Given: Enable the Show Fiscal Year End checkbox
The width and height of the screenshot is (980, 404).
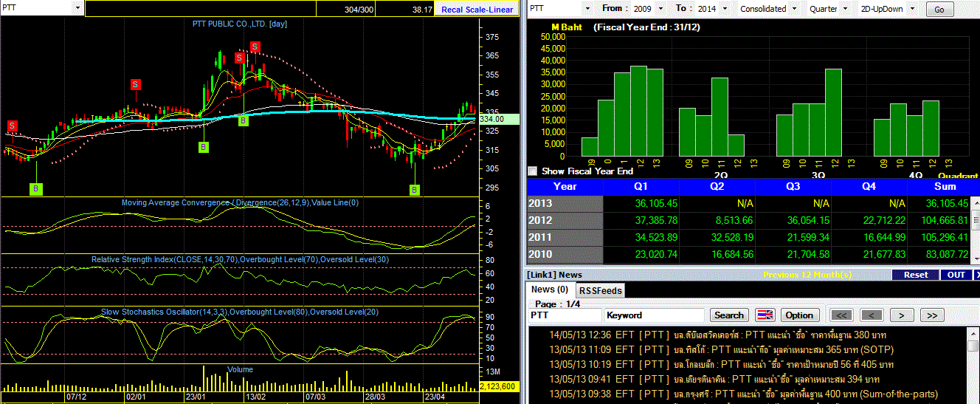Looking at the screenshot, I should [x=533, y=171].
